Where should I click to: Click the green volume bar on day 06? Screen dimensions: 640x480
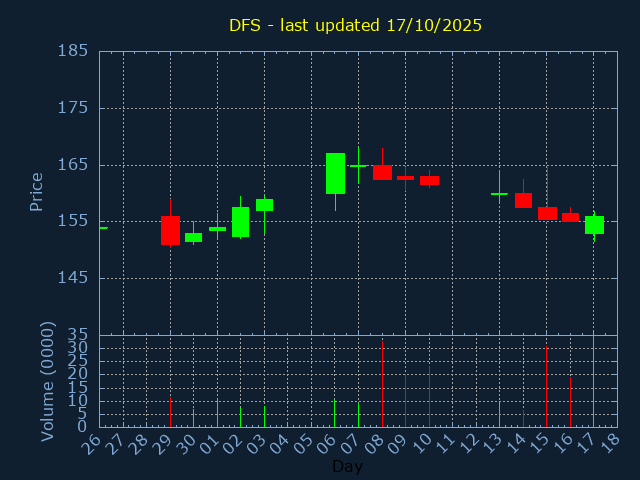coord(335,413)
